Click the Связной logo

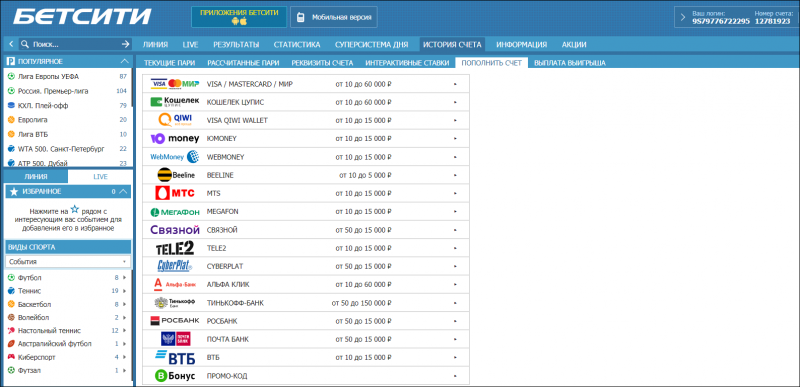174,230
